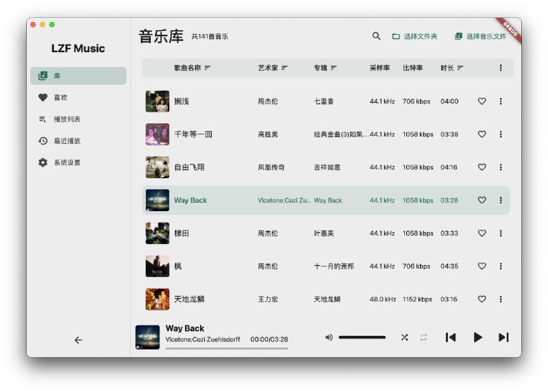
Task: Sort by 艺术家 column
Action: pos(273,68)
